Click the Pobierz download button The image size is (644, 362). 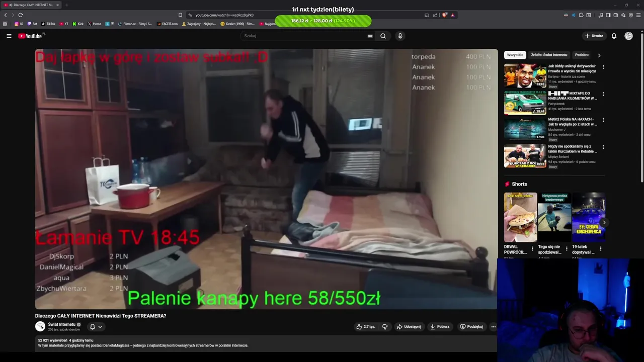click(x=440, y=327)
